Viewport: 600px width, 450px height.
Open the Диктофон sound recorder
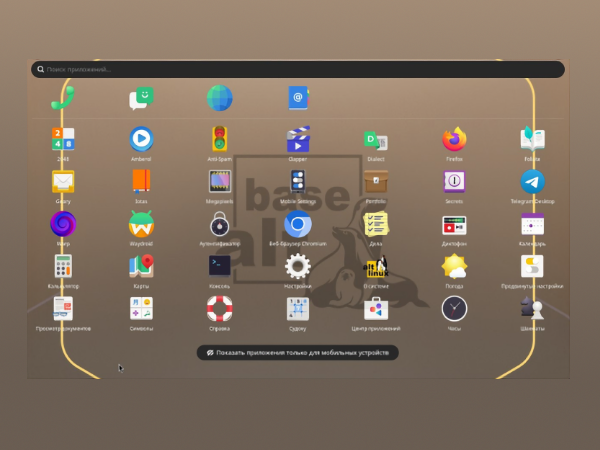point(454,225)
